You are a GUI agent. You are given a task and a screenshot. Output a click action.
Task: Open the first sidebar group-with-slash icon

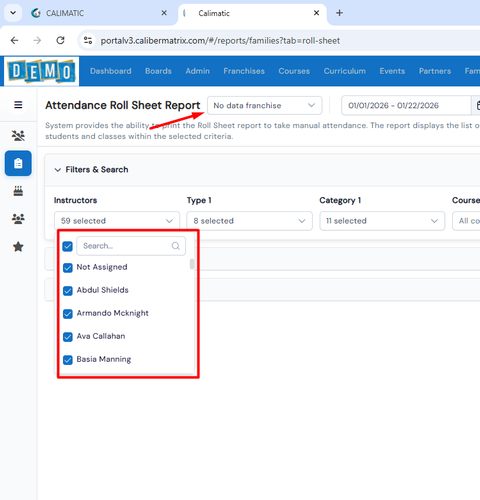pyautogui.click(x=18, y=136)
